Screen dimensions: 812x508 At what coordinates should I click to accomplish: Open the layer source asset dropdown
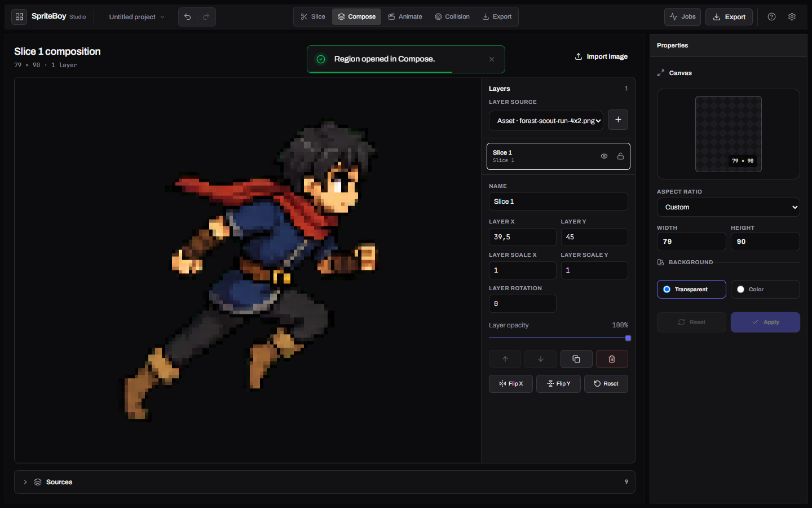546,121
